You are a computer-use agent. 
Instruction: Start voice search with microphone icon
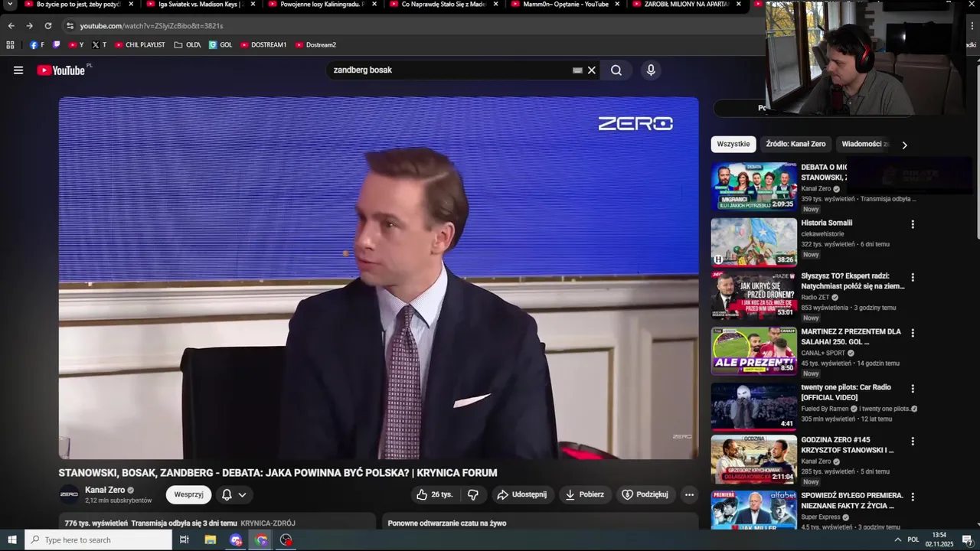651,70
